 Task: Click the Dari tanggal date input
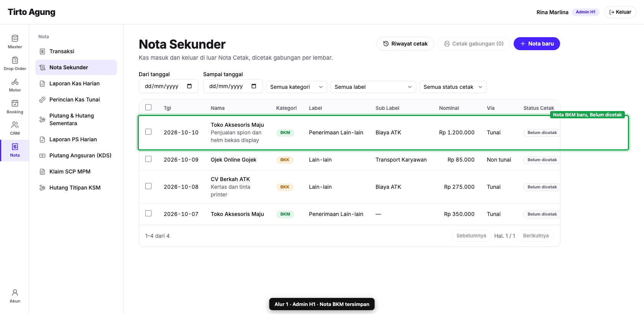pyautogui.click(x=169, y=86)
